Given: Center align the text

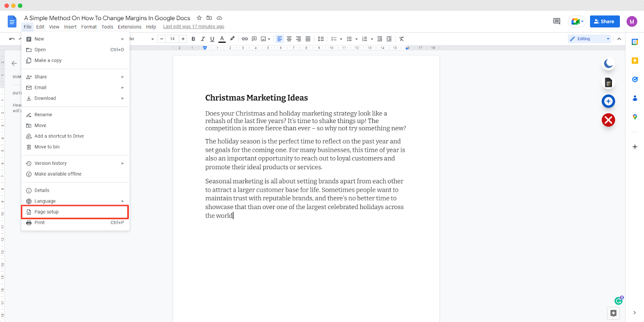Looking at the screenshot, I should 289,39.
